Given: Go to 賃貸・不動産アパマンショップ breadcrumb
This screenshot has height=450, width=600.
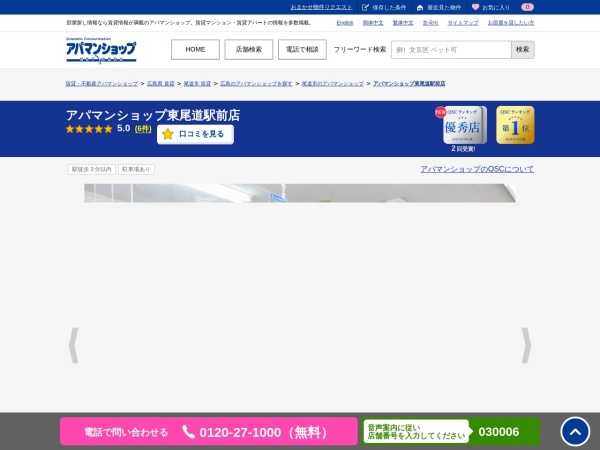Looking at the screenshot, I should 101,83.
